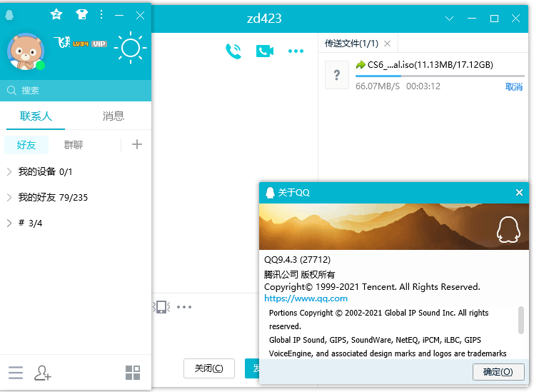Viewport: 534px width, 392px height.
Task: Click the QQ9.4.3 (27712) version text
Action: coord(297,259)
